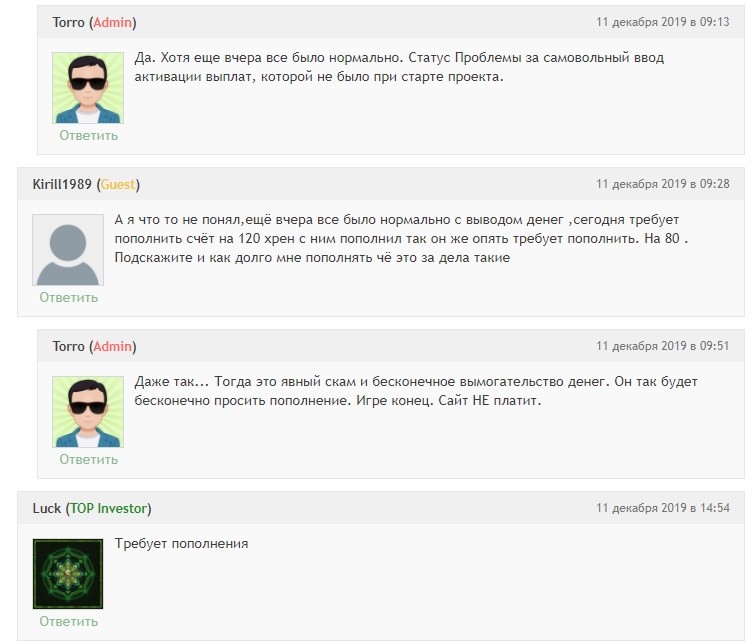Click Torro's avatar in the 09:51 comment
The image size is (755, 643).
[88, 412]
